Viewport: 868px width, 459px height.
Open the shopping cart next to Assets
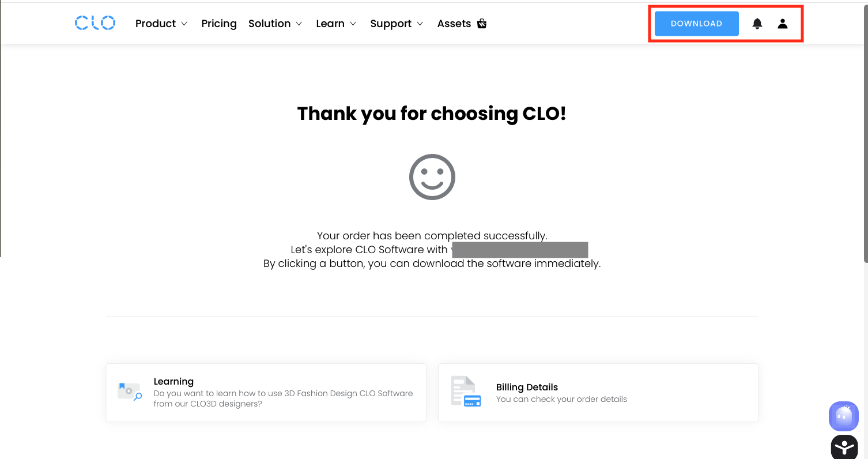(x=481, y=24)
